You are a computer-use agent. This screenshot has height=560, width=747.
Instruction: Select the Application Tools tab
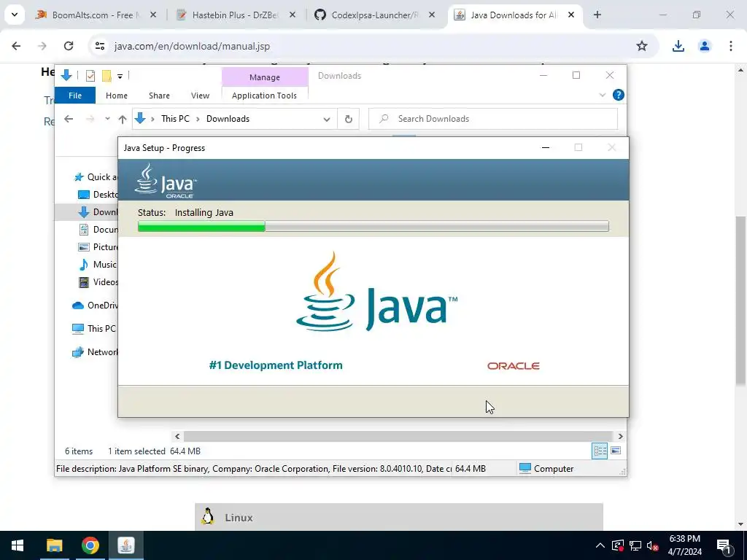click(264, 96)
